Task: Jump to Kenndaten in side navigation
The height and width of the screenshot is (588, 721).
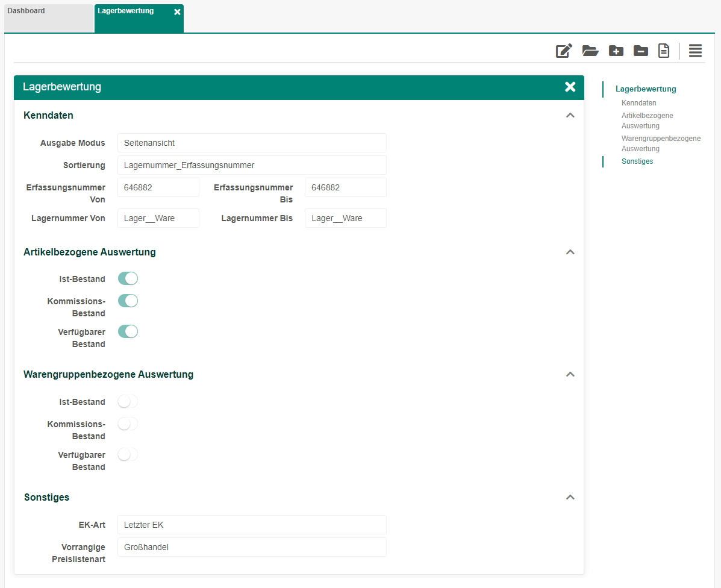Action: [x=638, y=103]
